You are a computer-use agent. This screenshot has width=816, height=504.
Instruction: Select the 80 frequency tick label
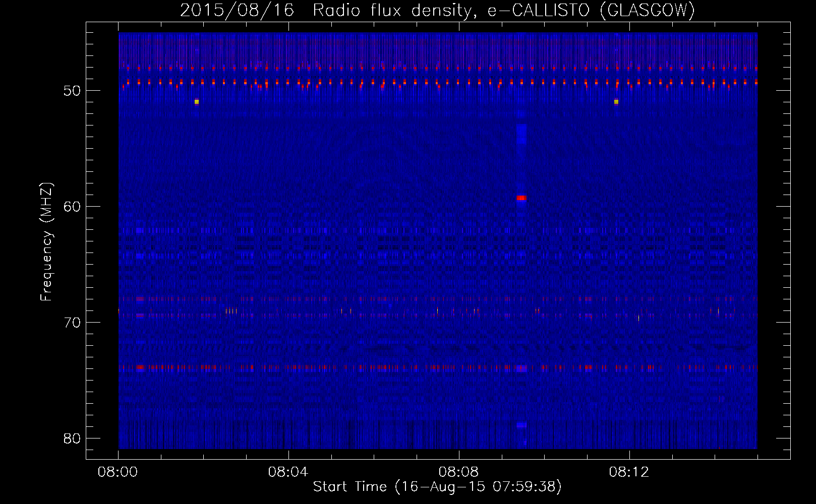click(73, 438)
